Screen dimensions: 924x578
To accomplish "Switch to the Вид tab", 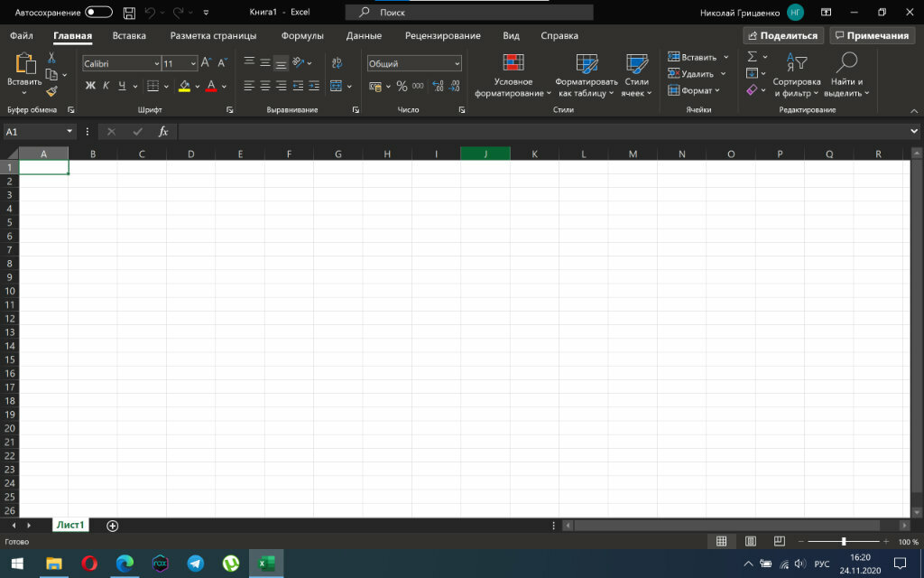I will [511, 35].
